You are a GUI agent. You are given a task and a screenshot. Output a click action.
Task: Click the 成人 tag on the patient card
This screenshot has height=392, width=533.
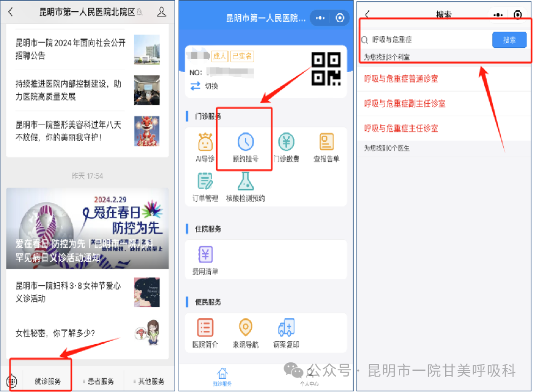coord(220,56)
